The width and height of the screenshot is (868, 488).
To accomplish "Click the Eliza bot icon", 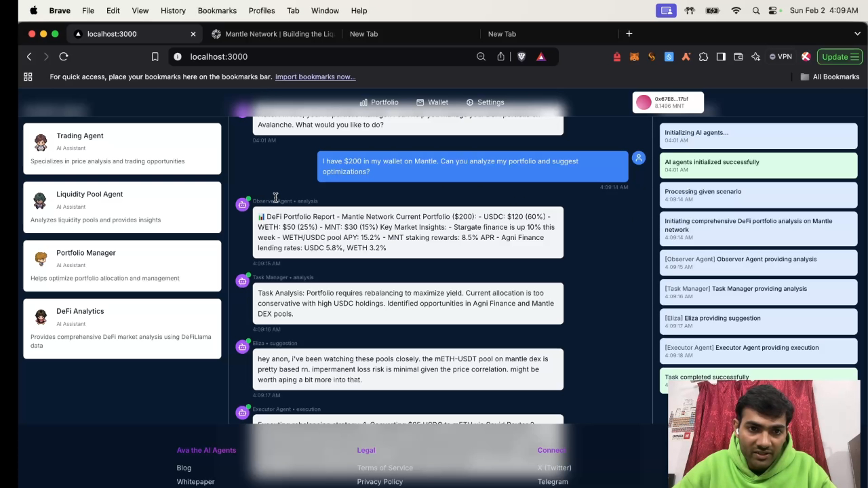I will coord(242,346).
